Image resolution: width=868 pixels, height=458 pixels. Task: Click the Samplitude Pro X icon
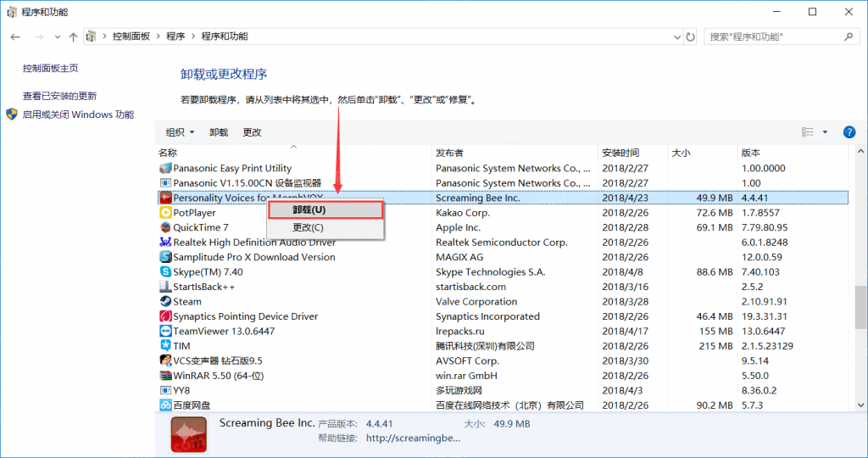165,257
